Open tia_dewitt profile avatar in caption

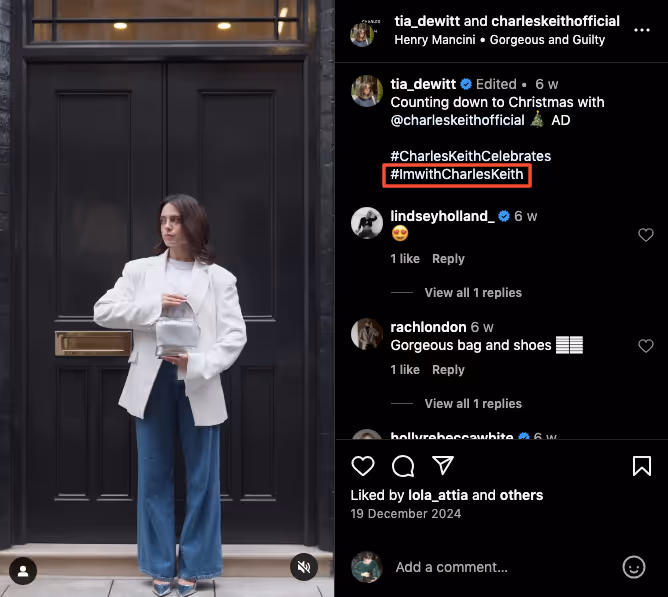click(x=367, y=91)
